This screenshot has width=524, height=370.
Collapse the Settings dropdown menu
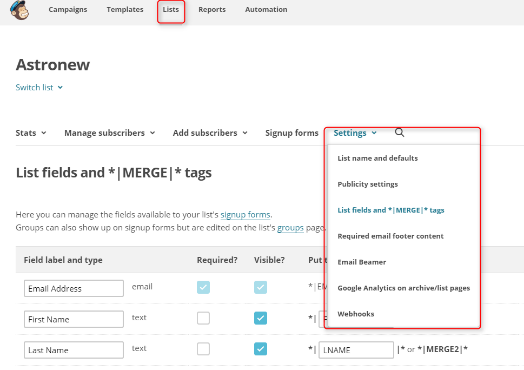click(355, 133)
